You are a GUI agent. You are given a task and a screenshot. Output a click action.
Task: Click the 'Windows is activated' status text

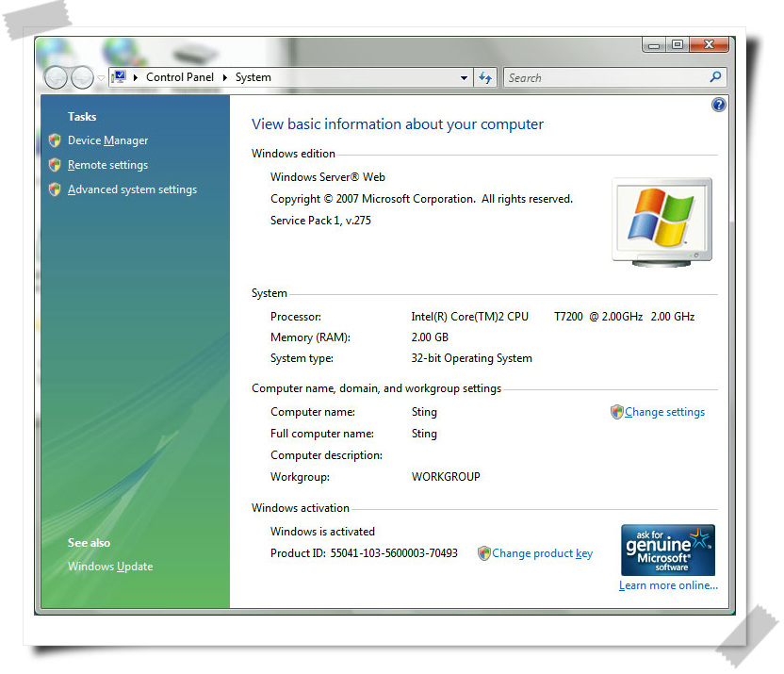point(322,532)
